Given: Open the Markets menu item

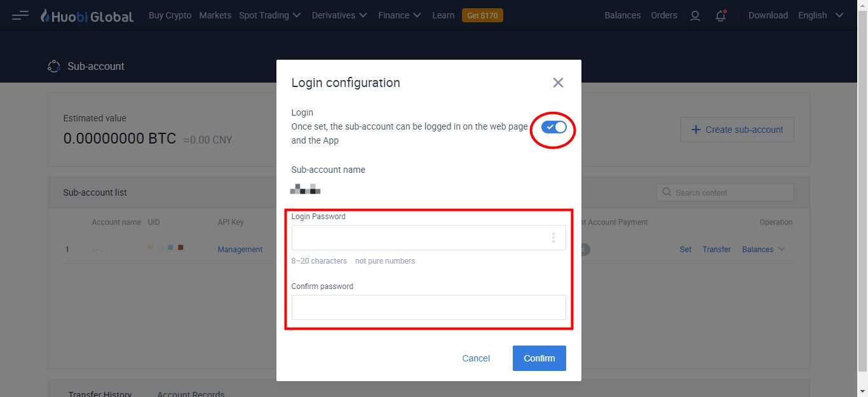Looking at the screenshot, I should point(215,15).
